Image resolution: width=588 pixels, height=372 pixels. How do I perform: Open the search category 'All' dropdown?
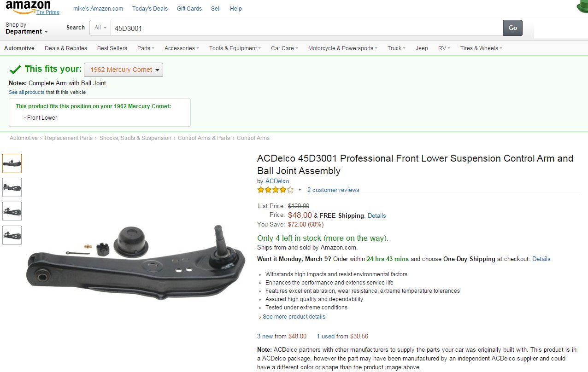pyautogui.click(x=100, y=28)
